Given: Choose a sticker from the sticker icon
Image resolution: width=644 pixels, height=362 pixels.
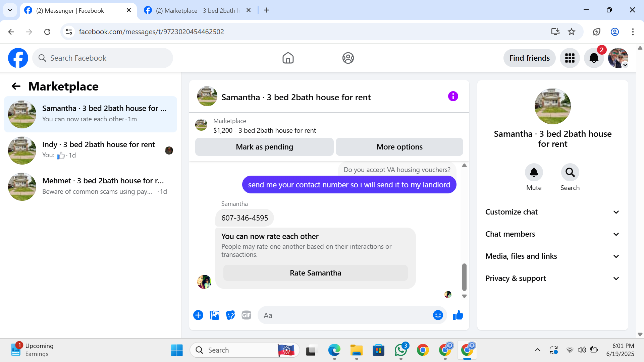Looking at the screenshot, I should coord(230,315).
